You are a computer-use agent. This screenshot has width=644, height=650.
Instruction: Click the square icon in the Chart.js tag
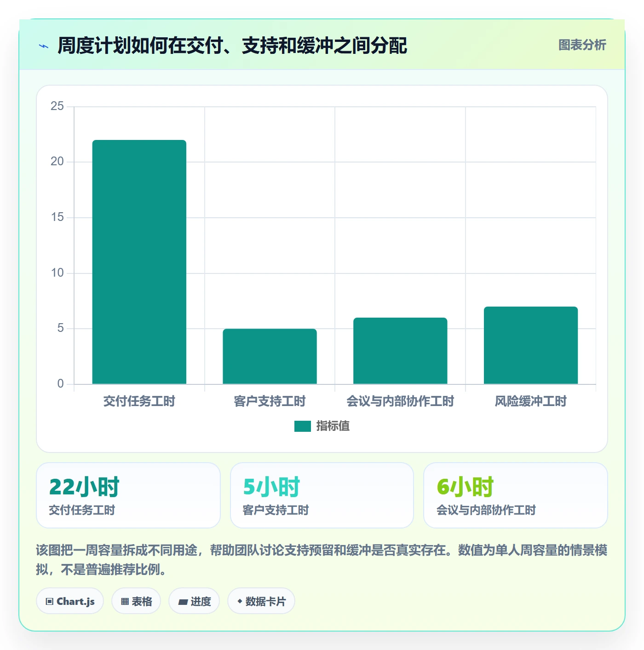click(50, 602)
